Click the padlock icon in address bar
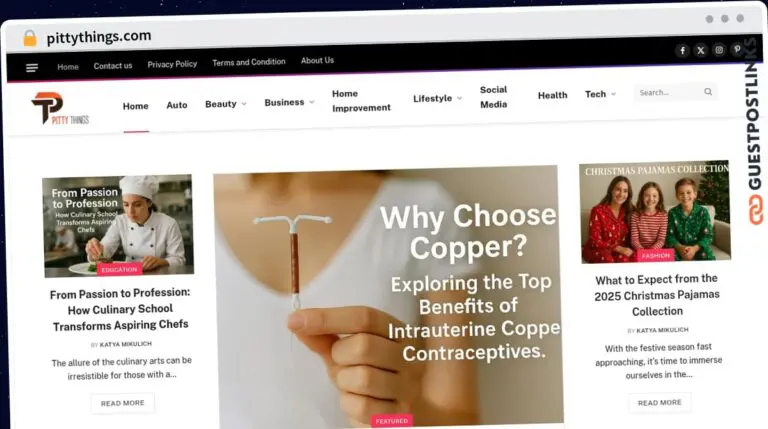 [29, 38]
